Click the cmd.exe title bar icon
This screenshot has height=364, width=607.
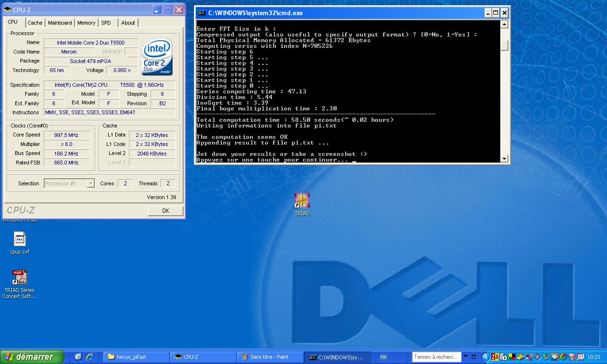(202, 13)
